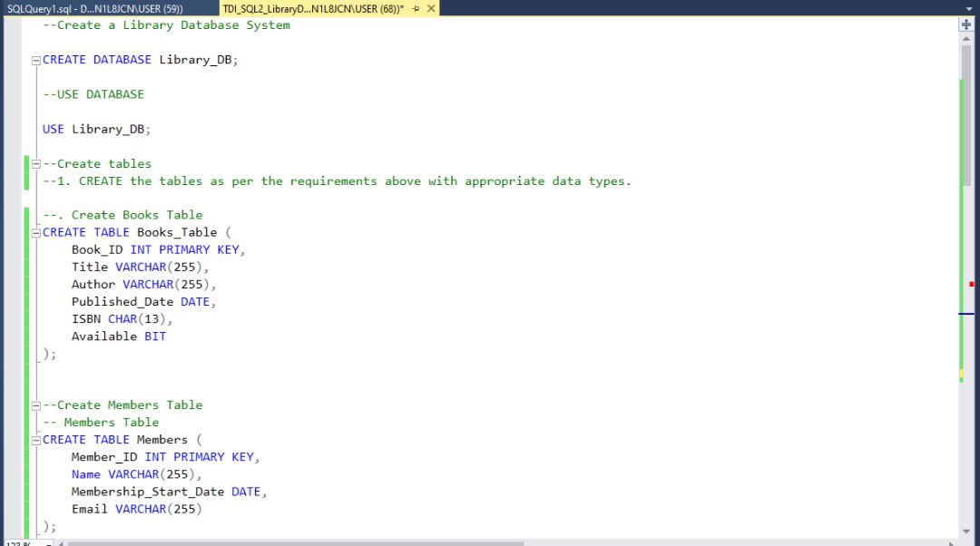Click the 'ISBN CHAR(13)' line
The image size is (980, 546).
(x=122, y=319)
